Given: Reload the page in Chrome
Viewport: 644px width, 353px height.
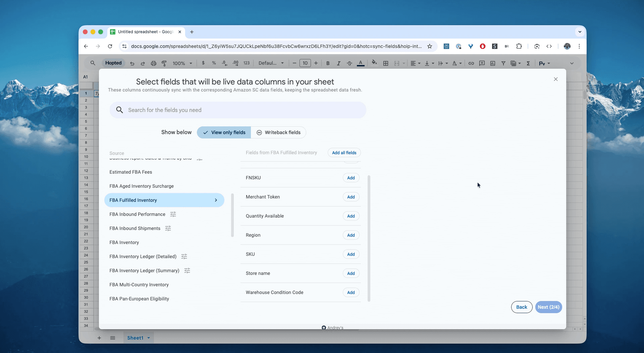Looking at the screenshot, I should click(110, 46).
